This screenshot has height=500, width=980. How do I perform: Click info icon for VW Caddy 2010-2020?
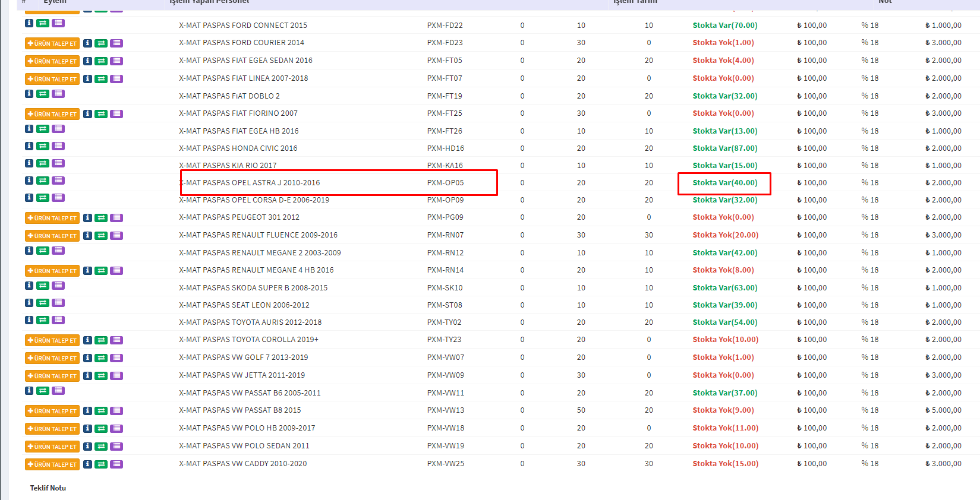pyautogui.click(x=87, y=464)
